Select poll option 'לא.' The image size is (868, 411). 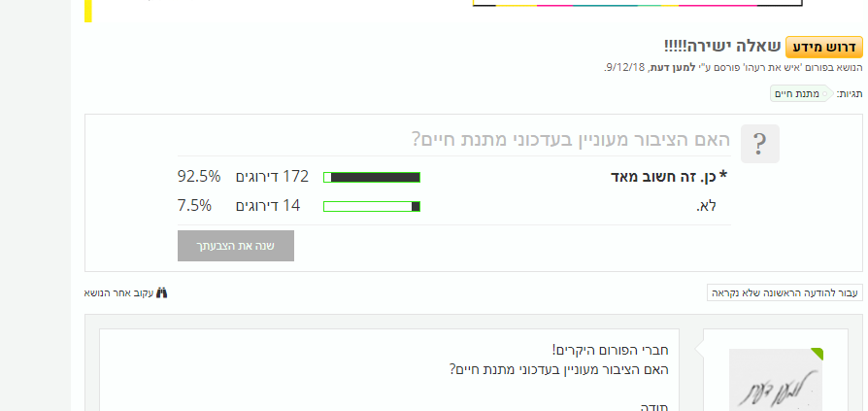[706, 205]
